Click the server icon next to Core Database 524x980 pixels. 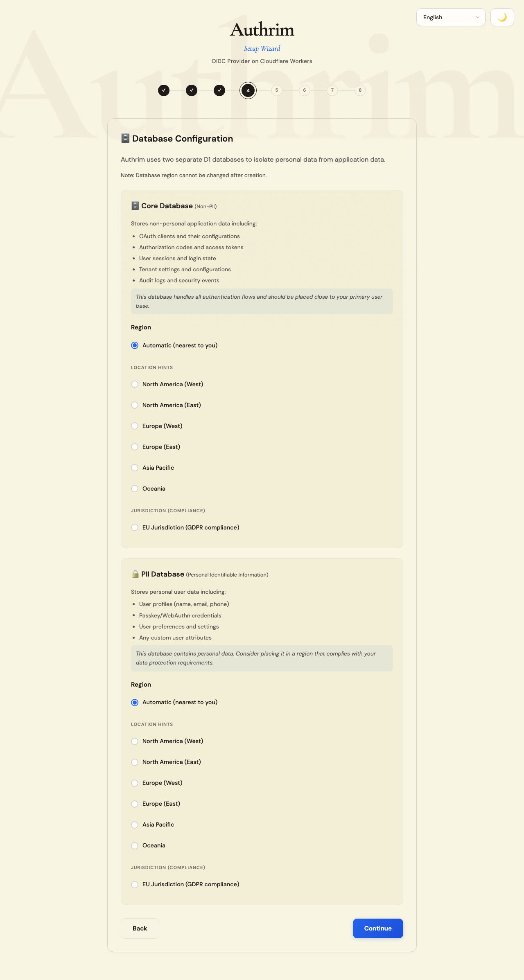(135, 206)
